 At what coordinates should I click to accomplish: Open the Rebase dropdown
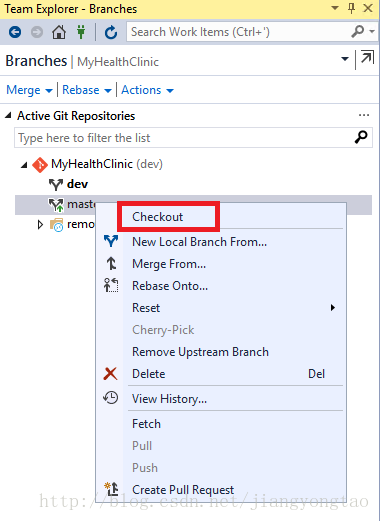(x=87, y=90)
